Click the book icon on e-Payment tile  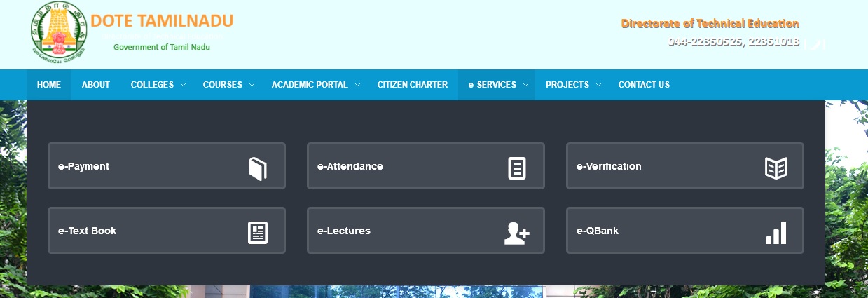point(258,169)
